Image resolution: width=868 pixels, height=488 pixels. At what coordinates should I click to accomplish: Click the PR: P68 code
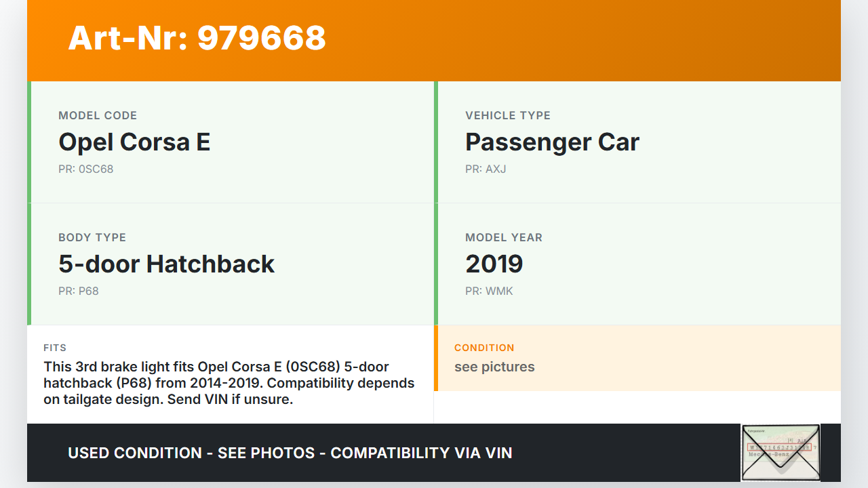[x=79, y=291]
